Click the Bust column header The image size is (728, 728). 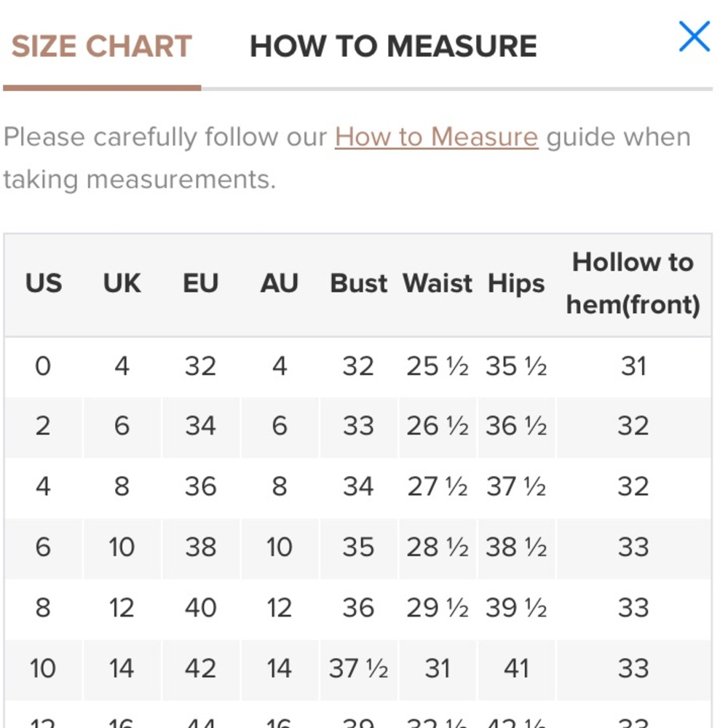coord(358,283)
